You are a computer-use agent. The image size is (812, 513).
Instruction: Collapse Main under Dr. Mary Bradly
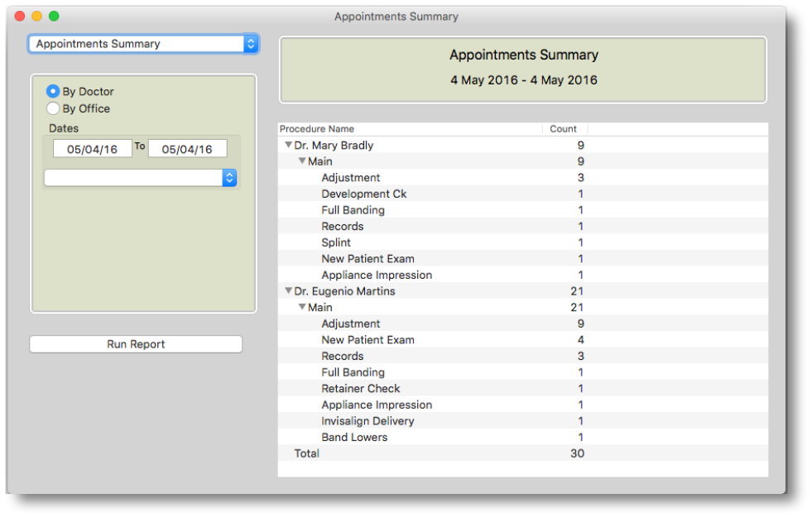pyautogui.click(x=302, y=161)
